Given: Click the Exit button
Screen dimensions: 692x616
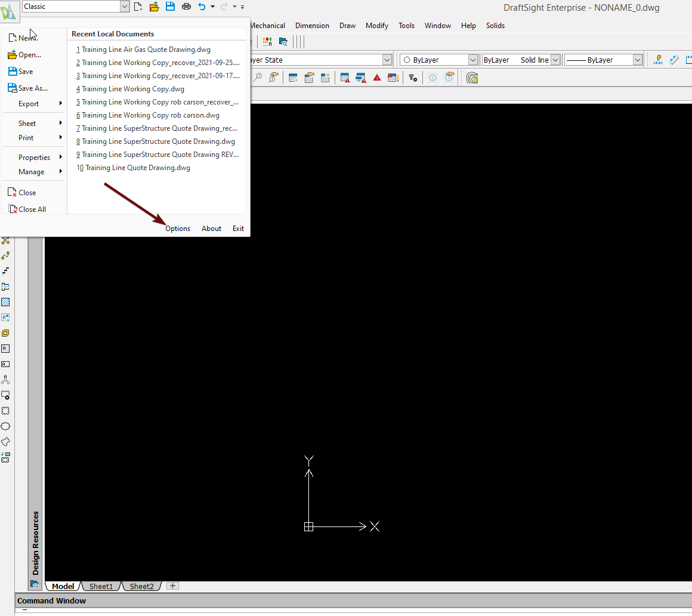Looking at the screenshot, I should (x=238, y=228).
